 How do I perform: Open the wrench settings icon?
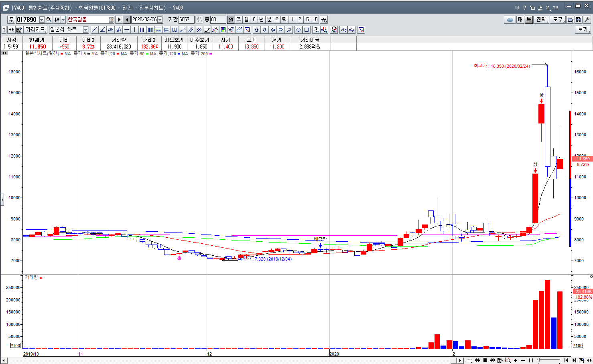point(586,19)
